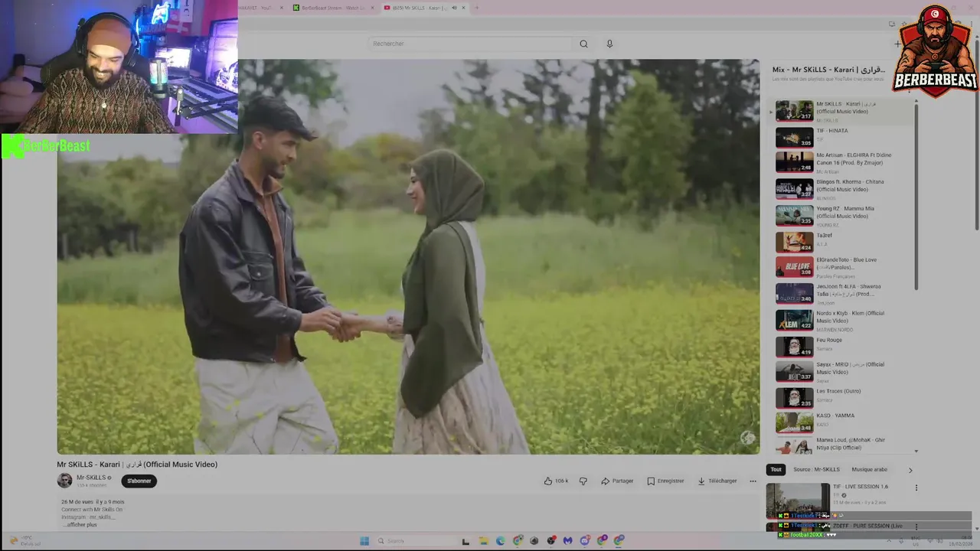This screenshot has height=551, width=980.
Task: Play TIF - HINATA from the mix playlist
Action: point(844,138)
